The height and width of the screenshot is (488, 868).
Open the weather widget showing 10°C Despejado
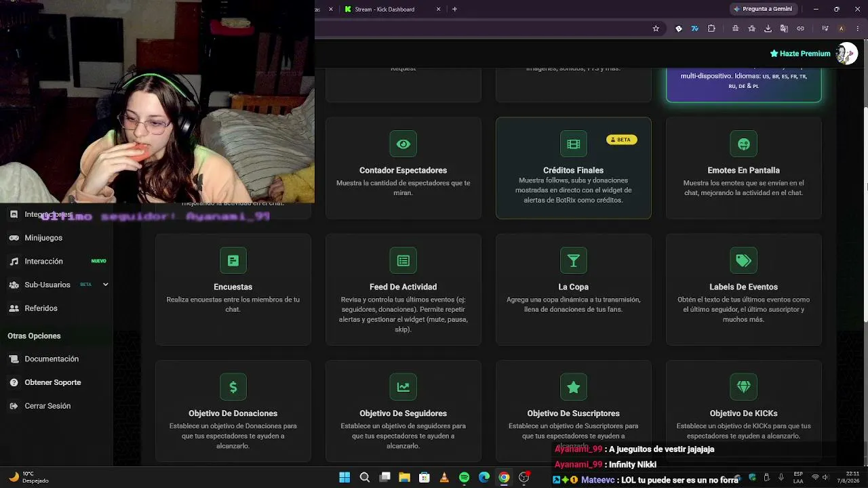(x=27, y=477)
